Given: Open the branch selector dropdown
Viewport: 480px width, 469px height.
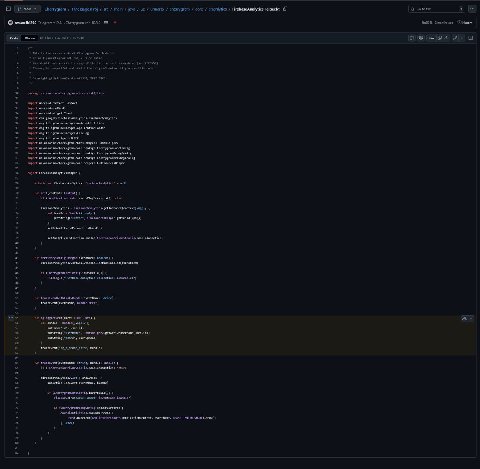Looking at the screenshot, I should 27,9.
